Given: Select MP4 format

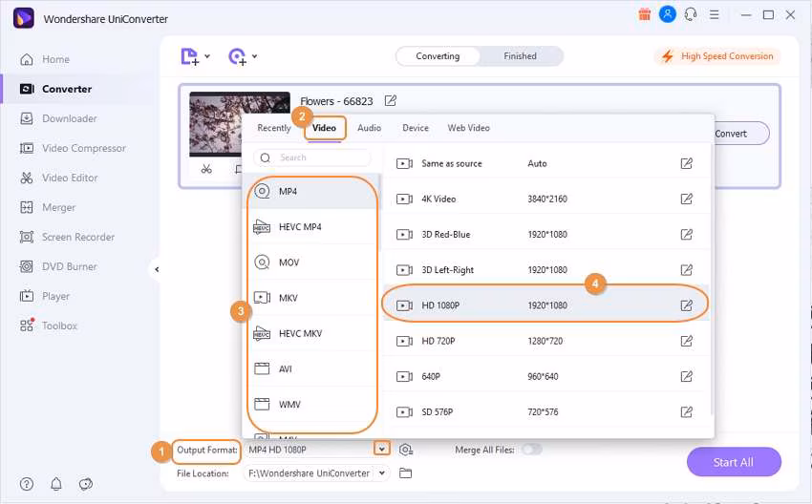Looking at the screenshot, I should click(x=311, y=192).
